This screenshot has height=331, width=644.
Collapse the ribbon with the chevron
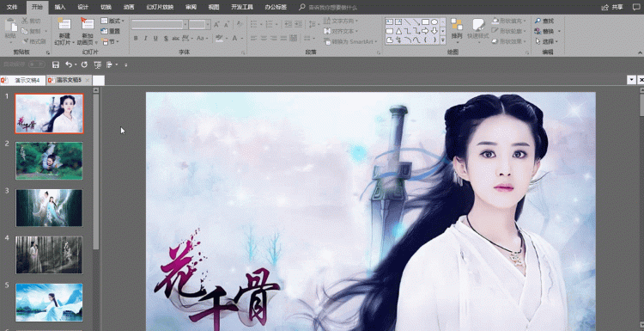pos(640,52)
